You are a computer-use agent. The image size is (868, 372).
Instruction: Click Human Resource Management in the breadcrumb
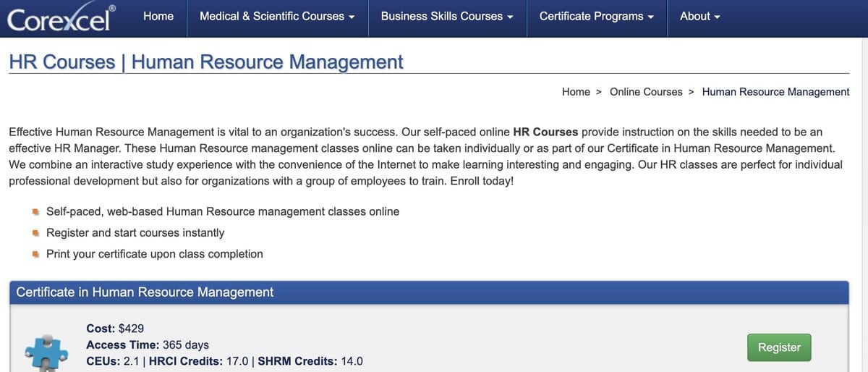click(775, 92)
